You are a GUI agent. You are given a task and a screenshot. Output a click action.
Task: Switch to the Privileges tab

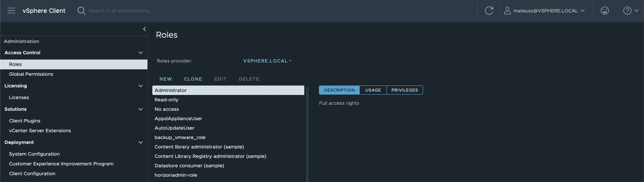[x=405, y=90]
